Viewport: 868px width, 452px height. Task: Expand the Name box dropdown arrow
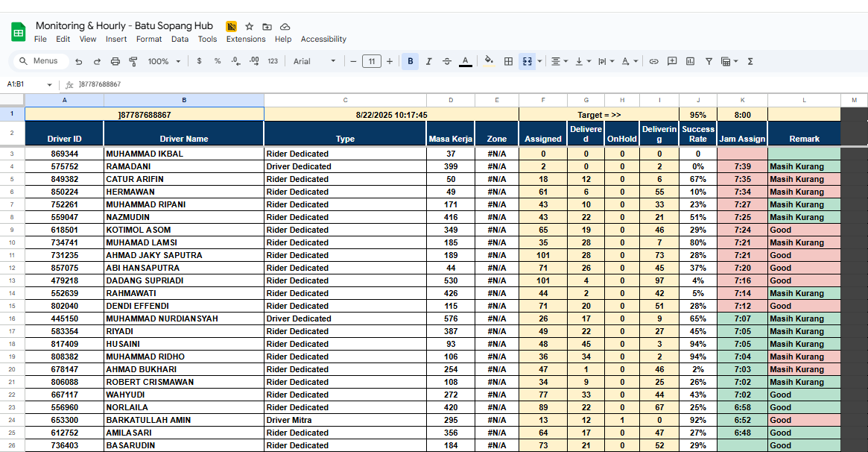point(50,85)
